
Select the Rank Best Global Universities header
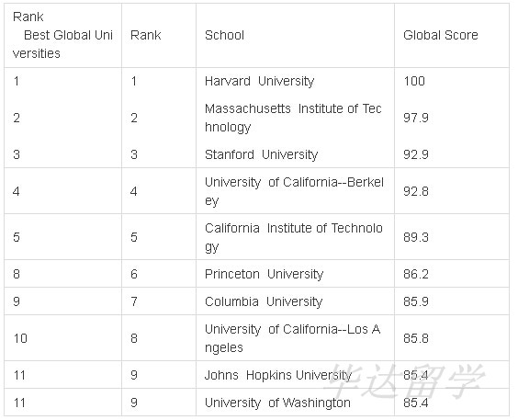coord(62,35)
